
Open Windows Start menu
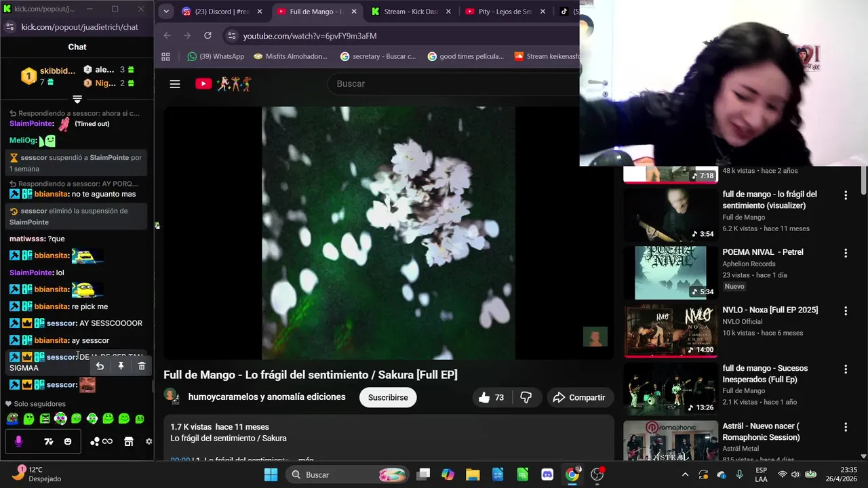(271, 474)
